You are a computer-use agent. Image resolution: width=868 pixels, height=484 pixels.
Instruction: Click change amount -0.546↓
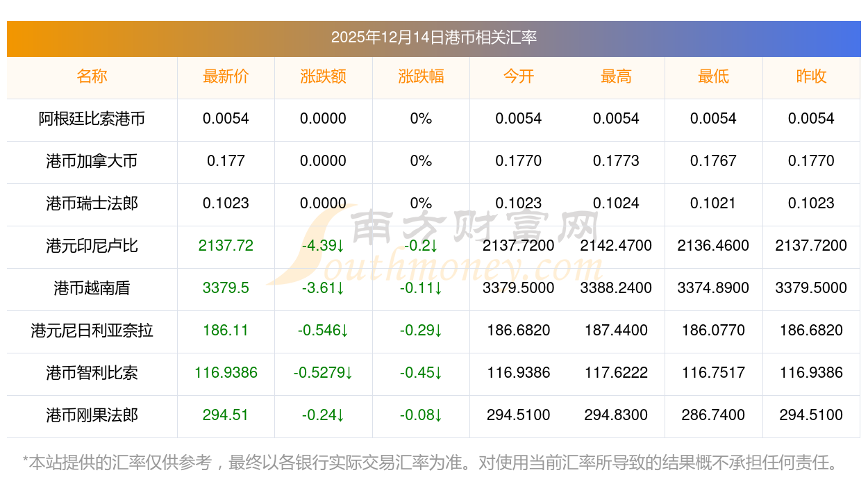(x=323, y=331)
